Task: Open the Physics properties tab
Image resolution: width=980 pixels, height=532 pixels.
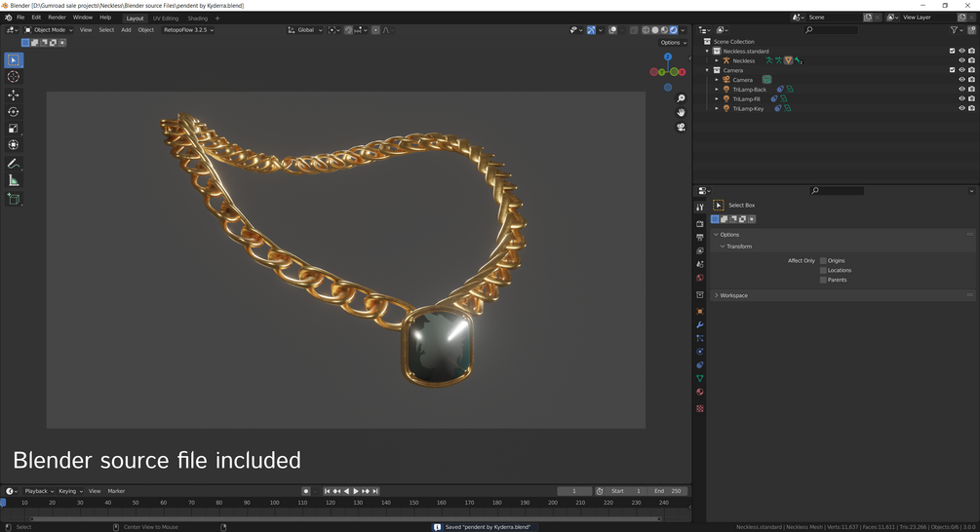Action: click(700, 352)
